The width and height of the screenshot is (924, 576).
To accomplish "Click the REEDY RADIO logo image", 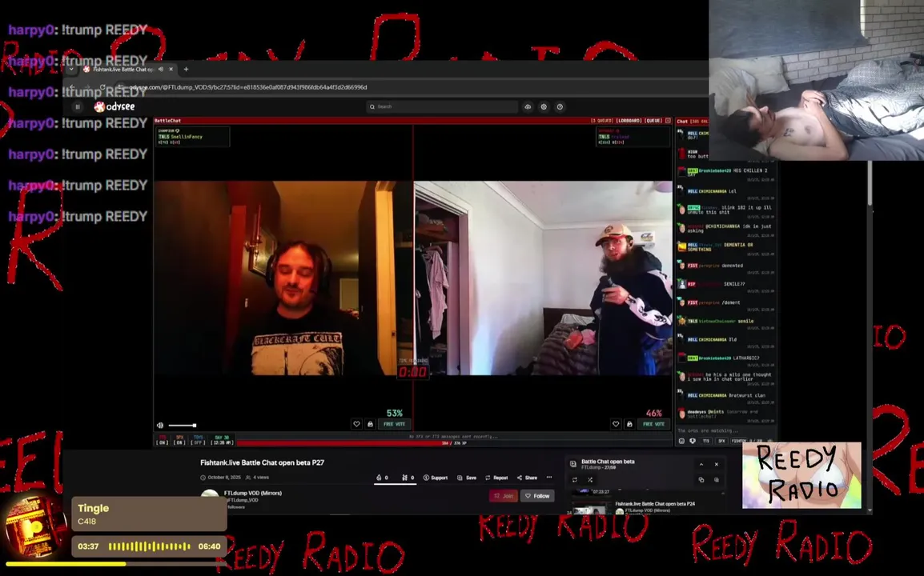I will (801, 475).
